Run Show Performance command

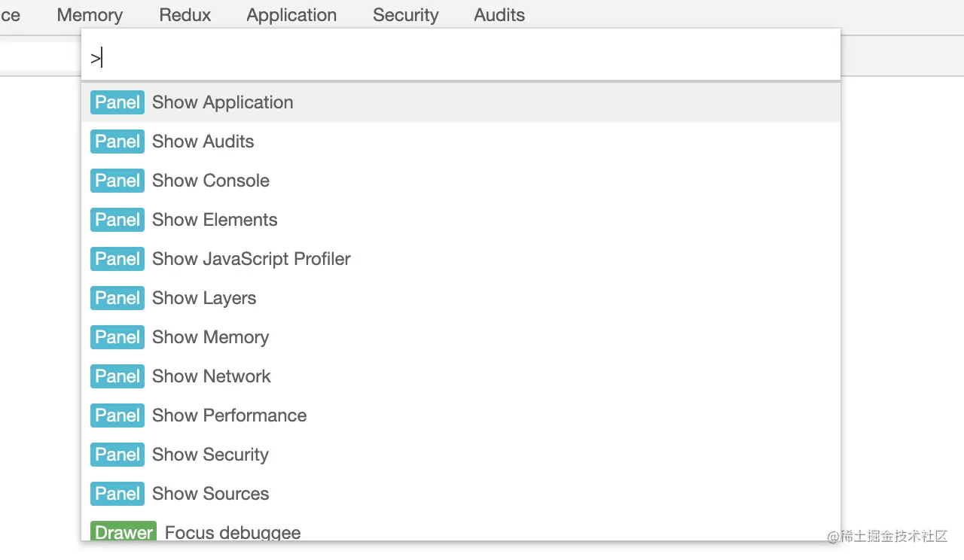point(230,415)
